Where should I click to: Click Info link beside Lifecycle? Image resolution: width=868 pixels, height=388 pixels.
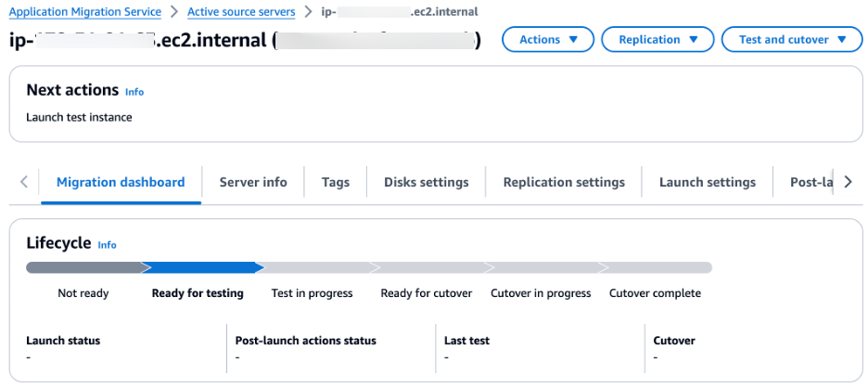pyautogui.click(x=108, y=245)
